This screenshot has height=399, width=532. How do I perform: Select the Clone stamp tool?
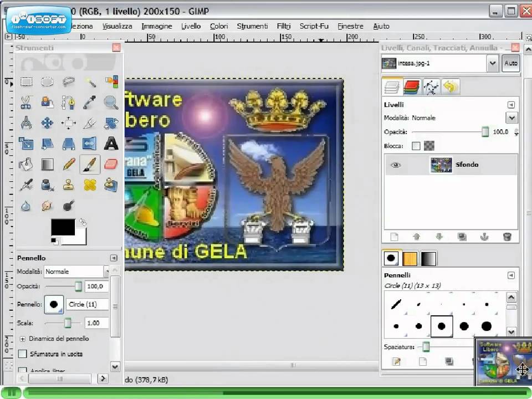point(69,185)
